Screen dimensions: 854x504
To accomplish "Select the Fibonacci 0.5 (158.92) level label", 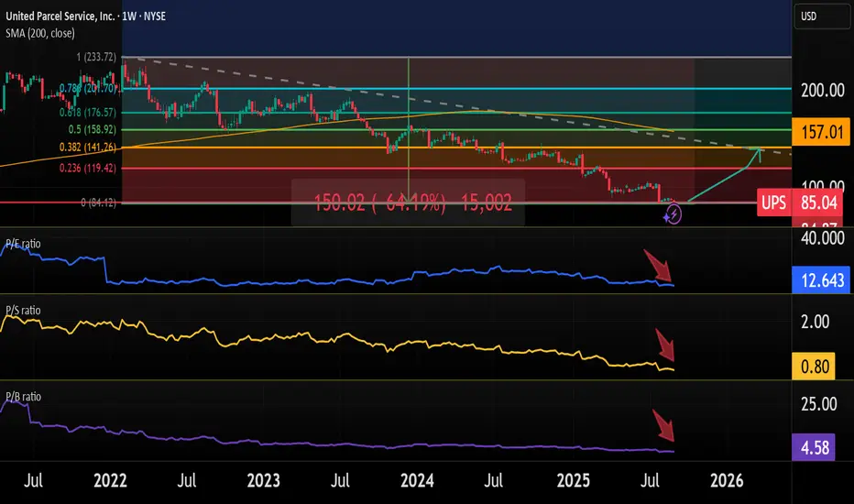I will click(x=92, y=130).
